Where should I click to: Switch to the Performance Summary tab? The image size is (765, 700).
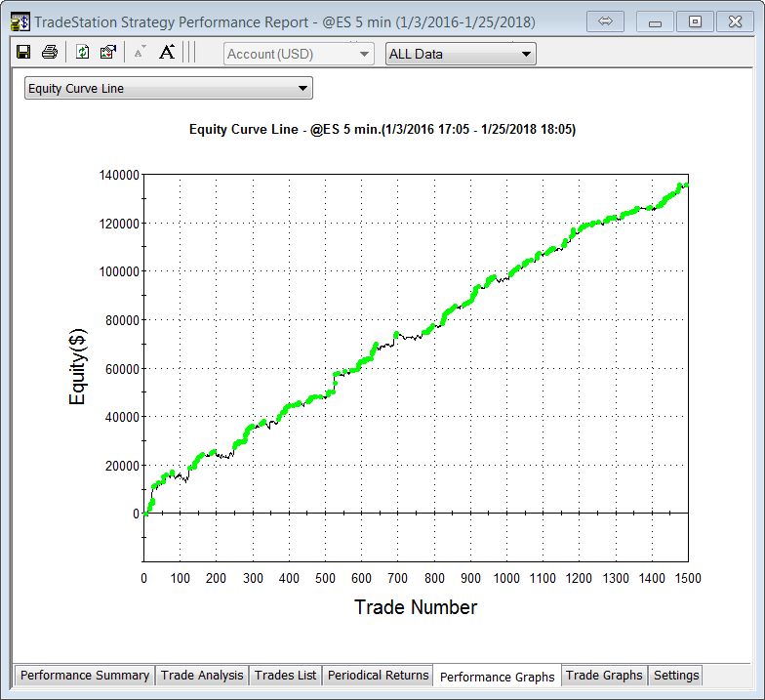(85, 675)
